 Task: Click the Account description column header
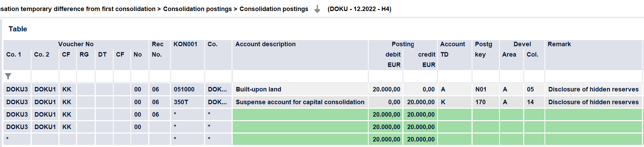click(265, 44)
